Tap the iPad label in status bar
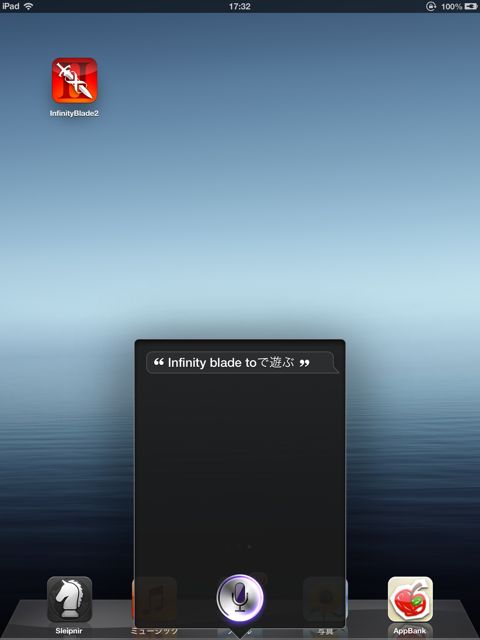Viewport: 480px width, 640px height. tap(11, 6)
